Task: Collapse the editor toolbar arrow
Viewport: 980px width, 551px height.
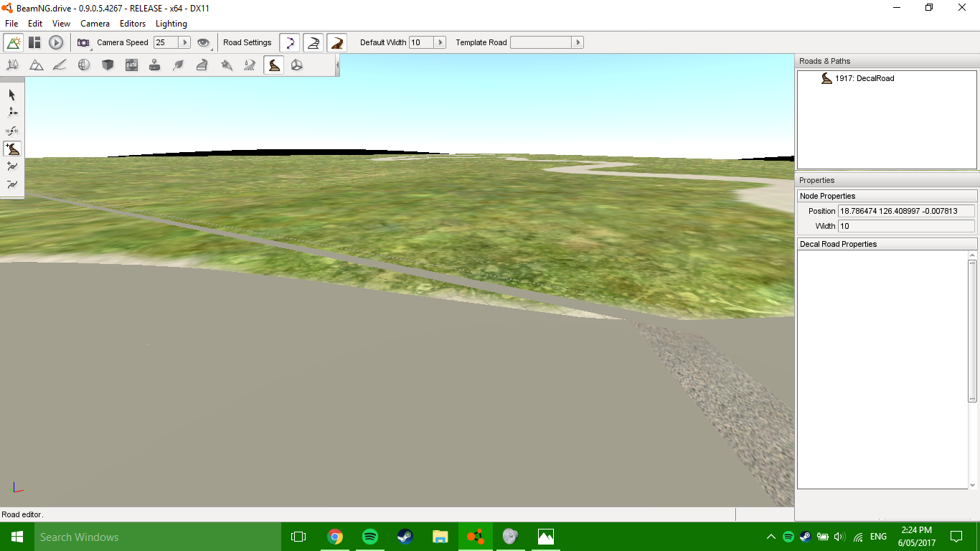Action: coord(338,65)
